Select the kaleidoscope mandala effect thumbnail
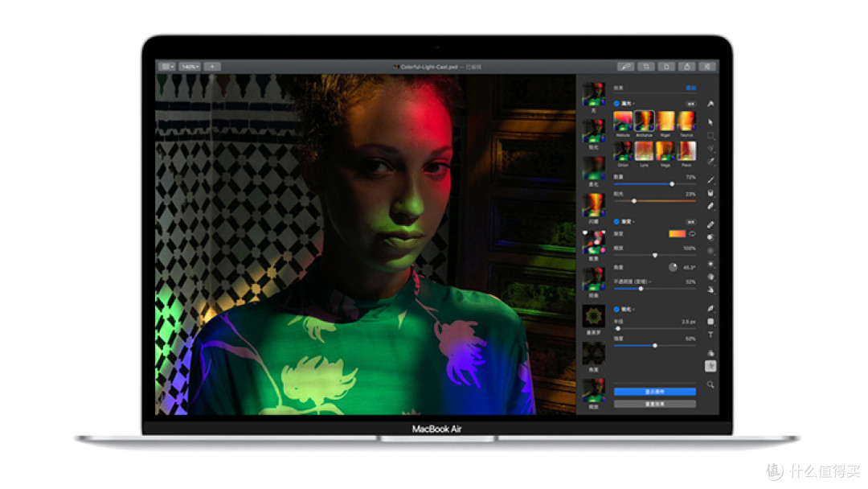This screenshot has width=868, height=489. pyautogui.click(x=593, y=317)
